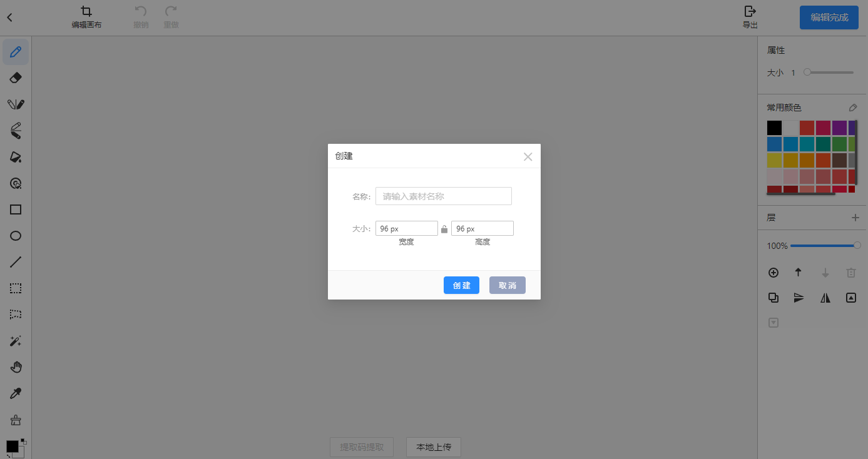This screenshot has height=459, width=868.
Task: Click the vertical flip layer icon
Action: (x=799, y=298)
